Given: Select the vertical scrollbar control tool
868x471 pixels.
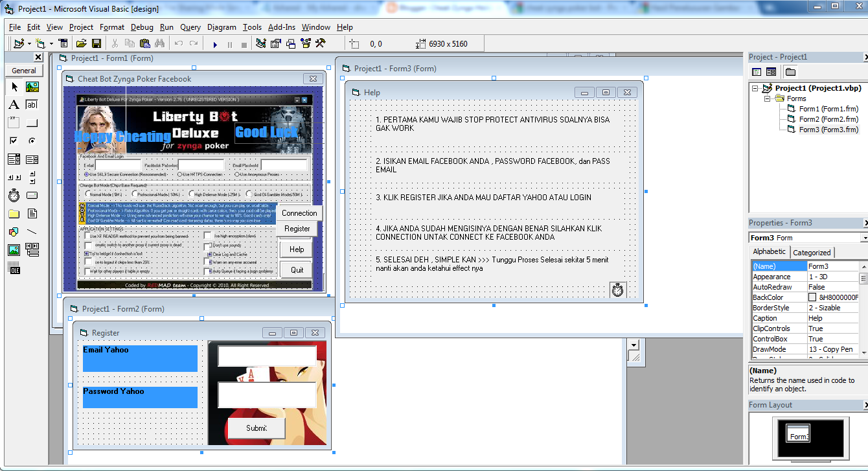Looking at the screenshot, I should click(x=32, y=178).
